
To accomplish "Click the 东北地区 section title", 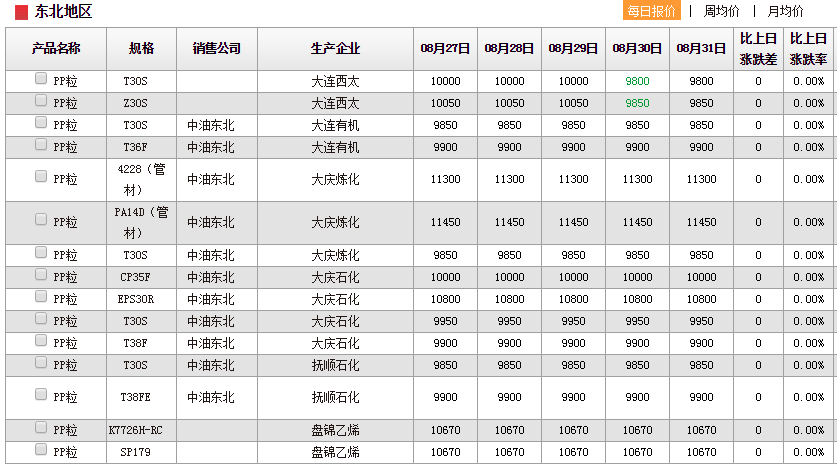I will 63,11.
